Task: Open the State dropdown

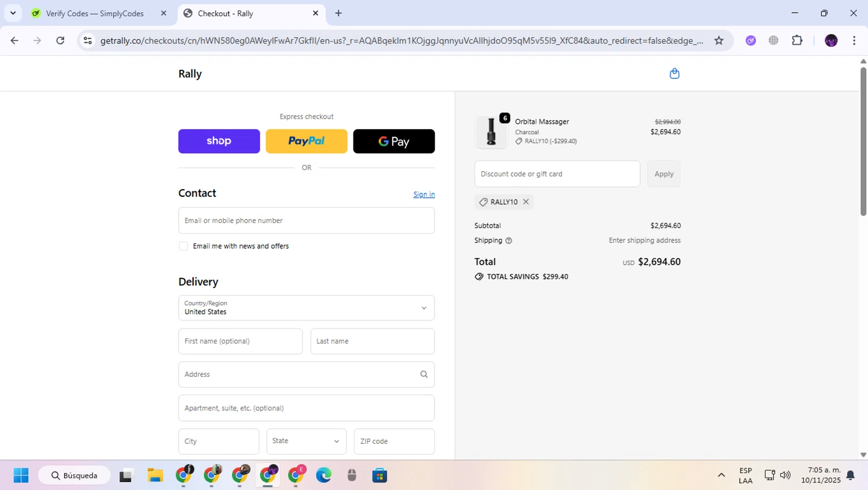Action: [x=307, y=441]
